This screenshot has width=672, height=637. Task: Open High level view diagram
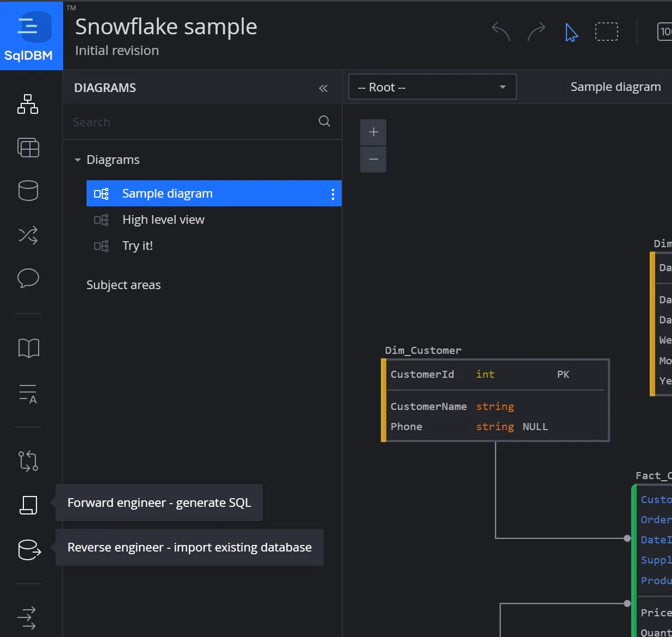(163, 219)
